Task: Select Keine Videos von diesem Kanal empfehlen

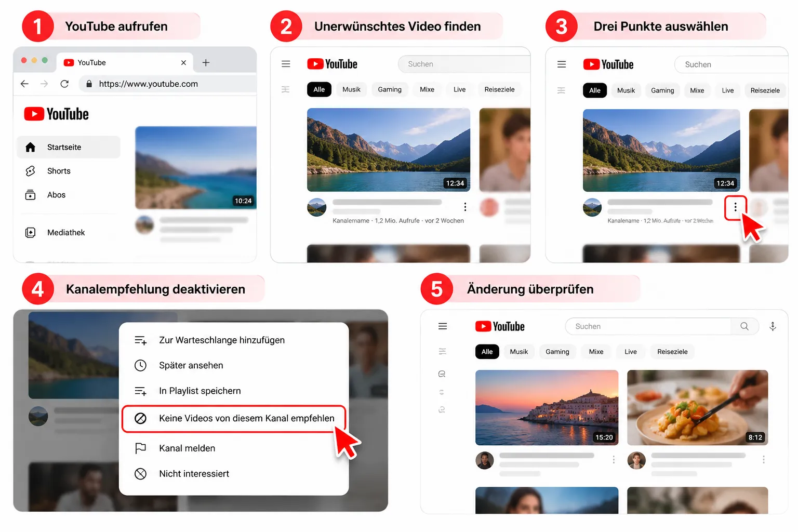Action: point(234,418)
